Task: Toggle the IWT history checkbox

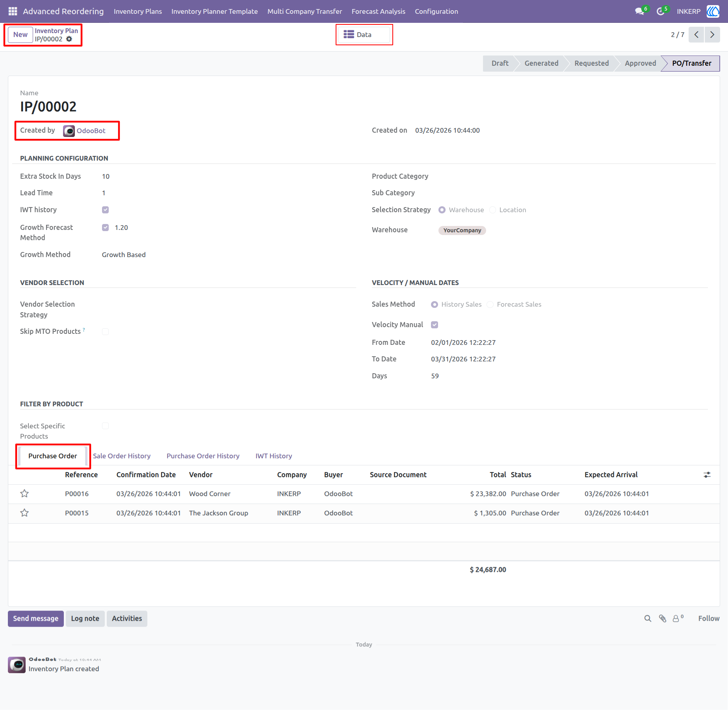Action: click(105, 210)
